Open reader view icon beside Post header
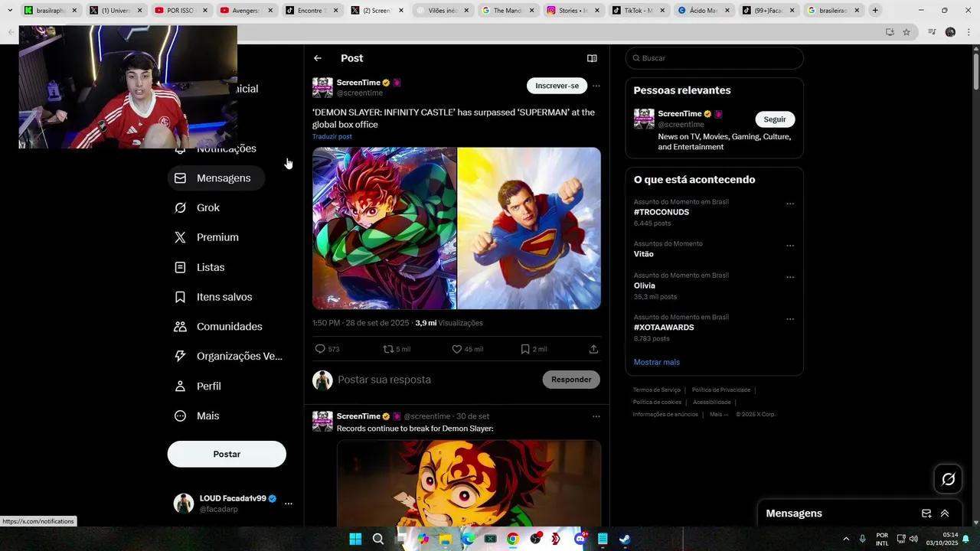This screenshot has height=551, width=980. click(x=592, y=58)
